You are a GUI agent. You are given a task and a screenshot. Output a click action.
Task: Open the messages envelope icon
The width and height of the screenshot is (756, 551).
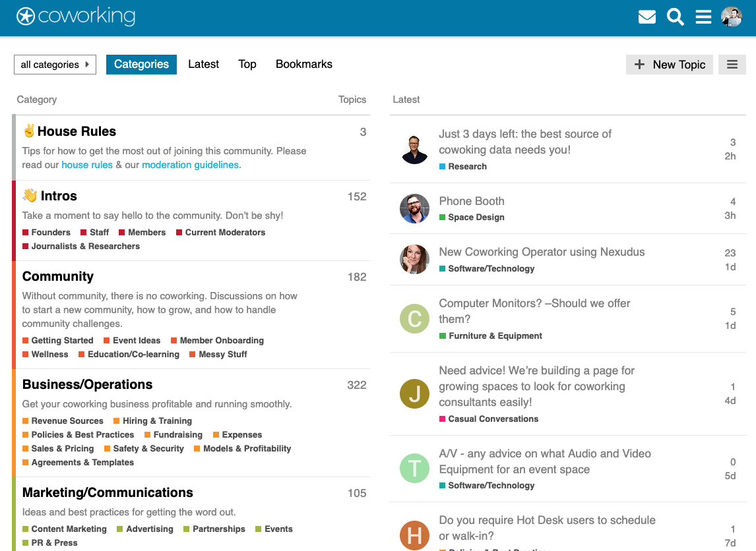tap(646, 17)
